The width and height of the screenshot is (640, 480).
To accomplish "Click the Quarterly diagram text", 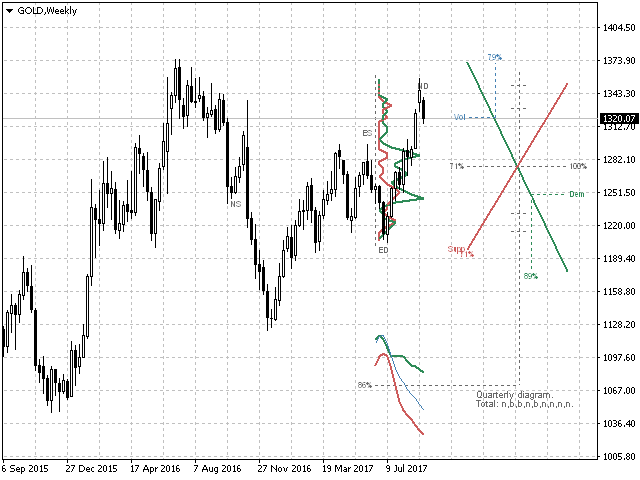I will [515, 395].
